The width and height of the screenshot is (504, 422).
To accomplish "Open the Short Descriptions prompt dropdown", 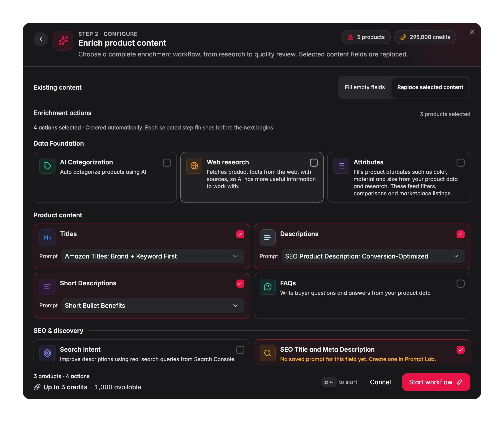I will pyautogui.click(x=153, y=306).
